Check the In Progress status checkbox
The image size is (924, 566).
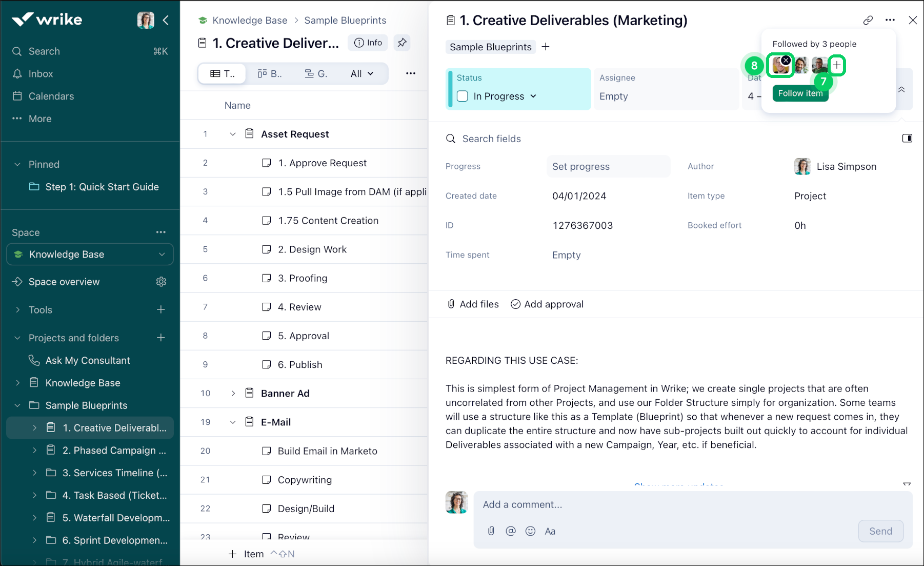tap(462, 96)
